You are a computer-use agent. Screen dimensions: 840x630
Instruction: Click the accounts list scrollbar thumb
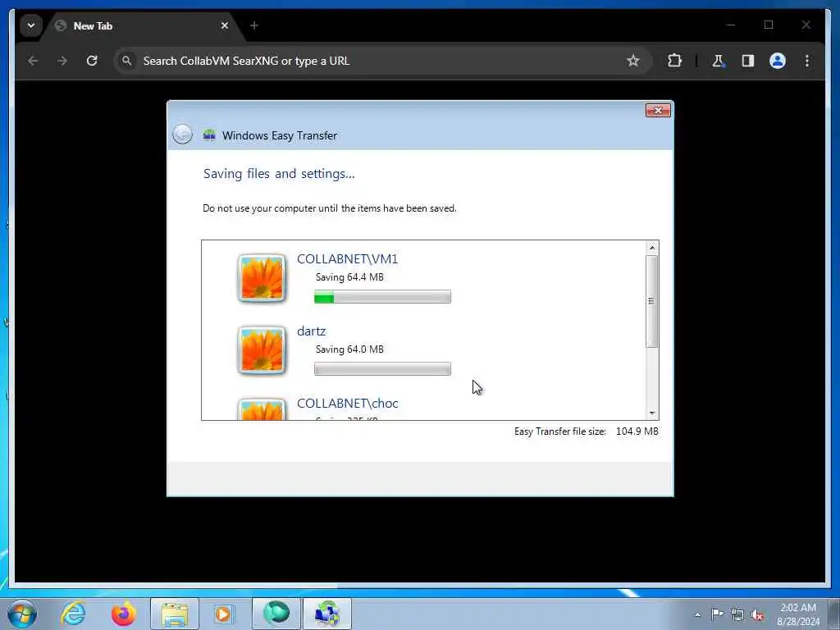coord(652,302)
